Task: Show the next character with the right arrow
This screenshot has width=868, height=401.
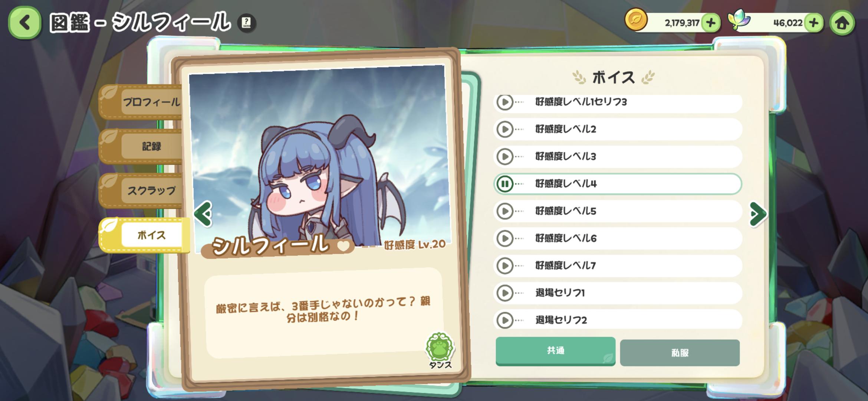Action: (758, 214)
